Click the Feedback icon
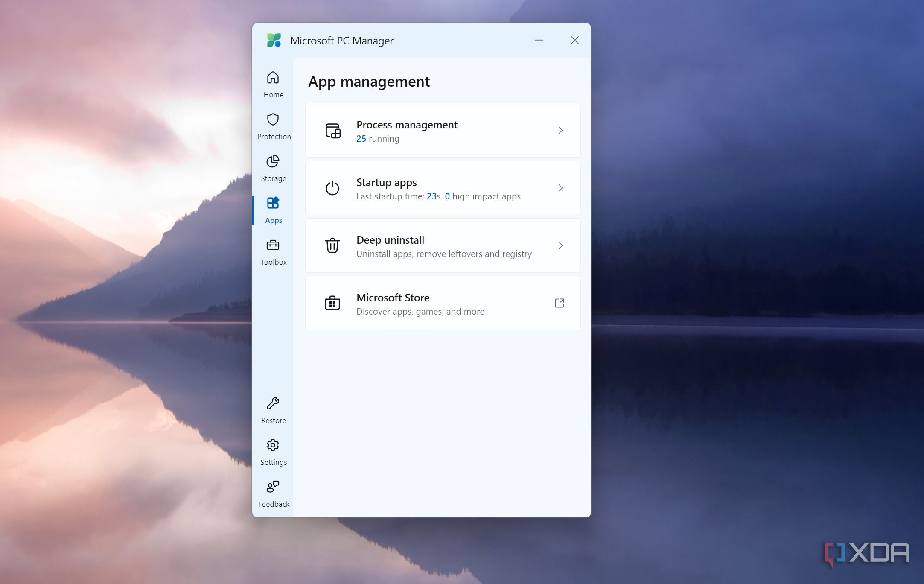924x584 pixels. pos(273,487)
